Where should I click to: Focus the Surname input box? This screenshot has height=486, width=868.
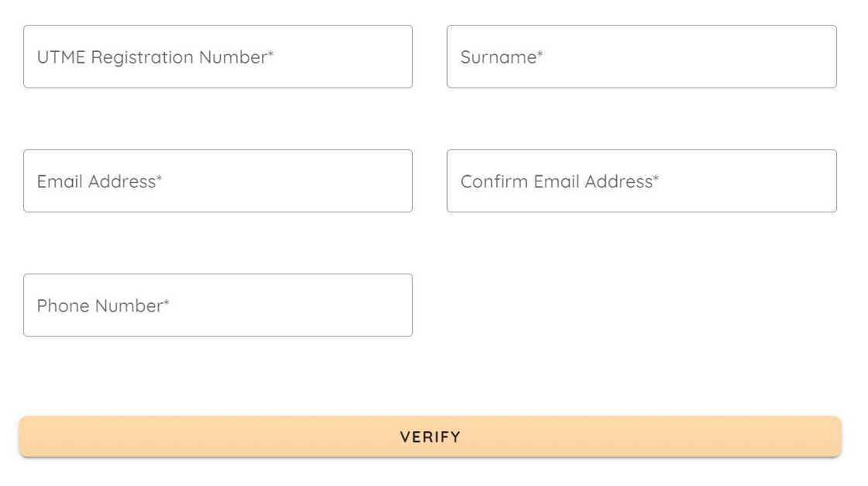tap(642, 57)
